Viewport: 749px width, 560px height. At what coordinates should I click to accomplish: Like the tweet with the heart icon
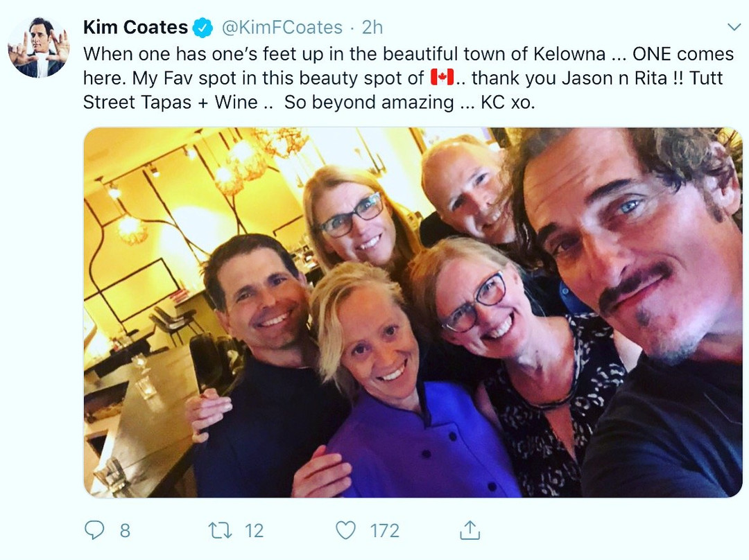point(345,531)
